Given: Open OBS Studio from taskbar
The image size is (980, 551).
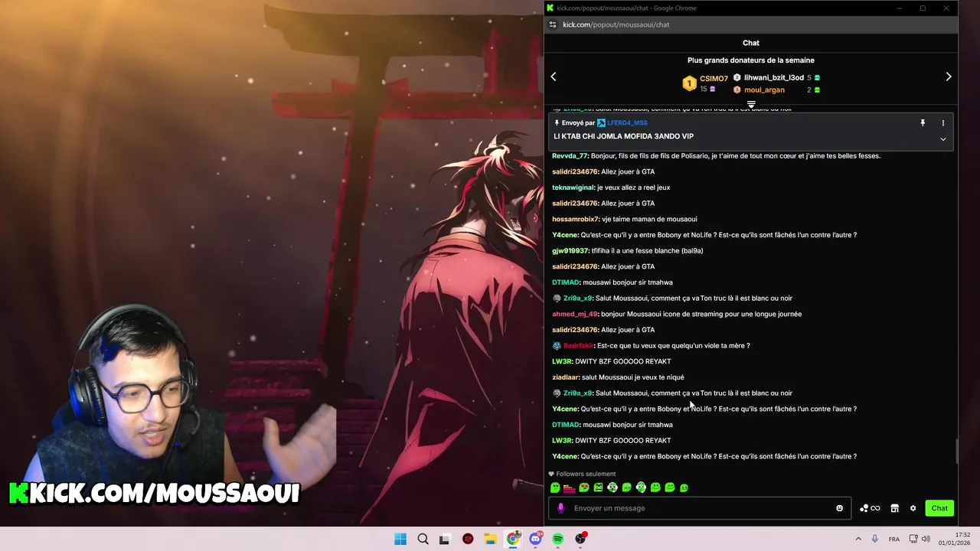Looking at the screenshot, I should [580, 539].
